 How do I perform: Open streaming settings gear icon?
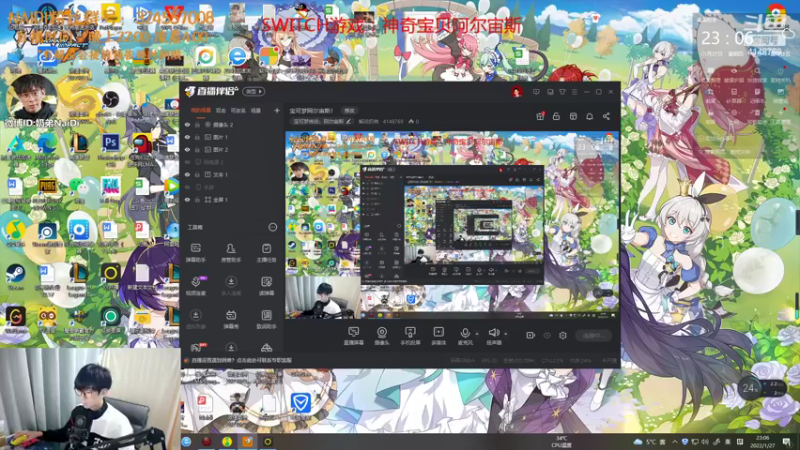[563, 335]
